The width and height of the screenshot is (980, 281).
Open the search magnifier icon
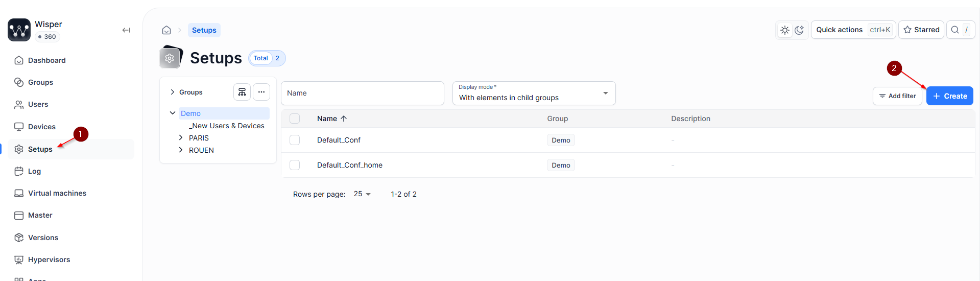[x=955, y=30]
